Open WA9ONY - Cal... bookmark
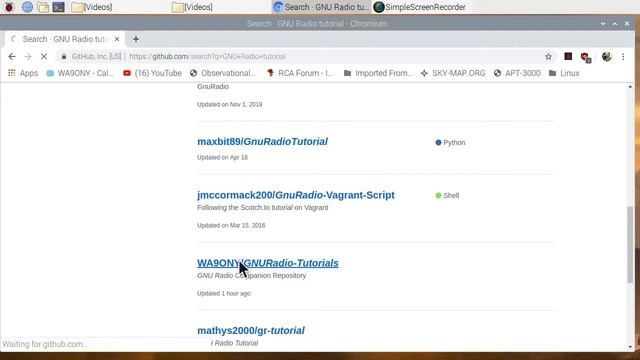640x360 pixels. click(x=80, y=73)
